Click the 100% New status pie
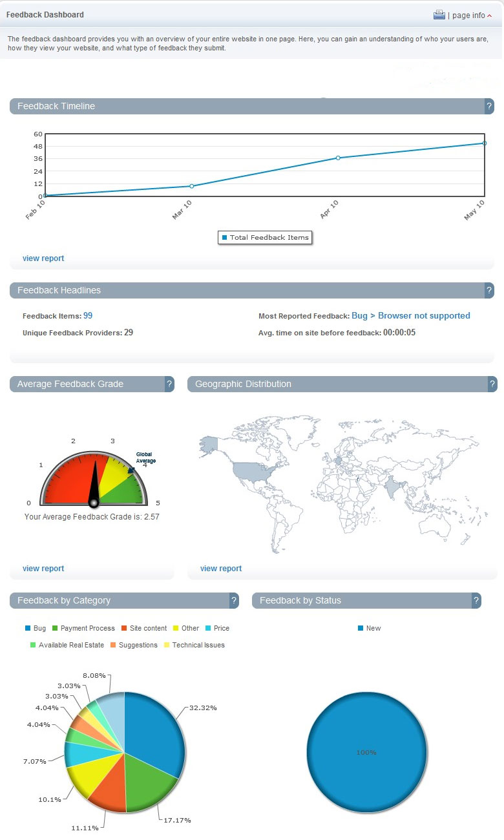Image resolution: width=504 pixels, height=840 pixels. (366, 753)
